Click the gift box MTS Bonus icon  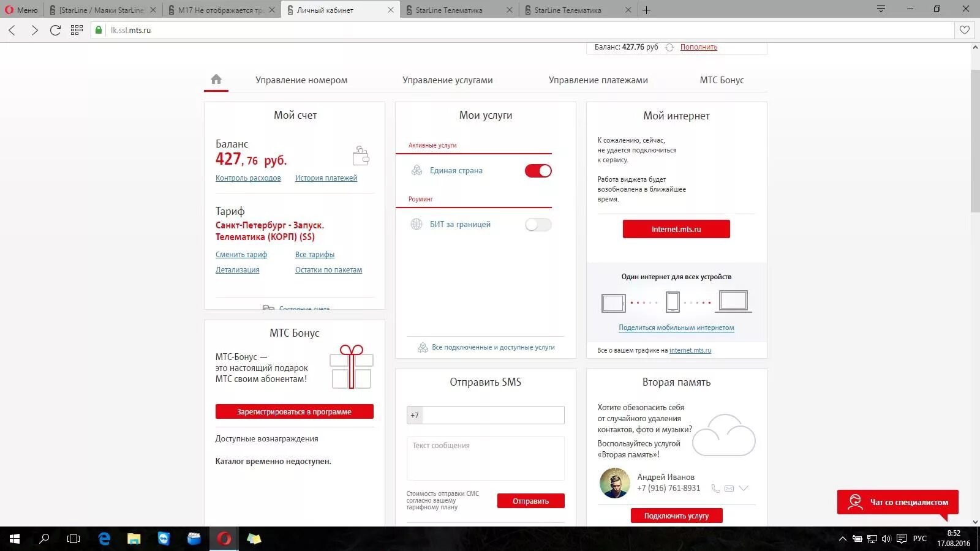point(352,367)
